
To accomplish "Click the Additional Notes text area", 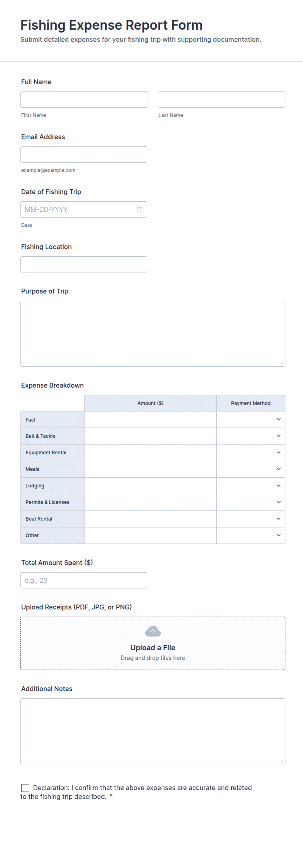I will (153, 731).
